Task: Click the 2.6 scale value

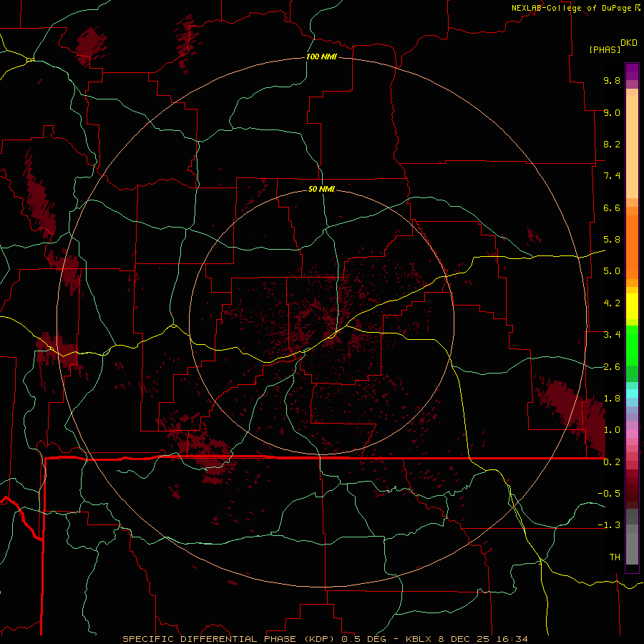Action: click(612, 367)
